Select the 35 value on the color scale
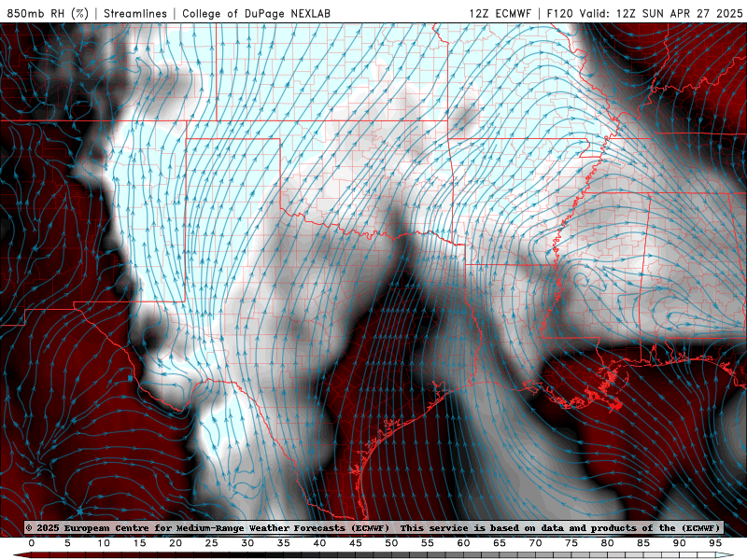Image resolution: width=747 pixels, height=560 pixels. coord(284,543)
